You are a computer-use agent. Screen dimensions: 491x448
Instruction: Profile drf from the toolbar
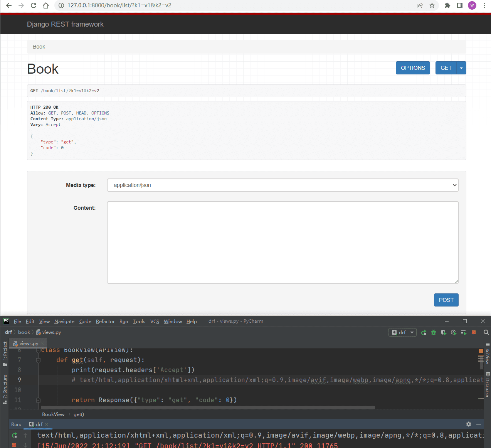[454, 332]
